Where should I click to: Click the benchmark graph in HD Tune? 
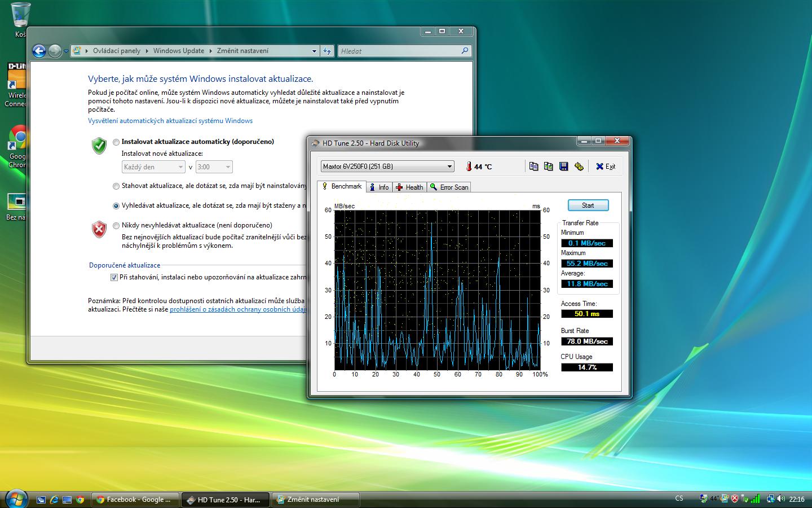coord(438,290)
